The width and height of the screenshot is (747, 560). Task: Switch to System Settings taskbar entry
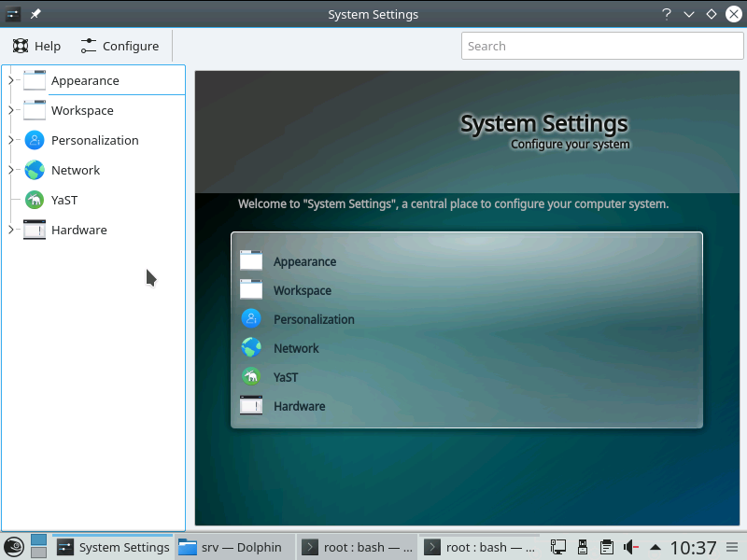pyautogui.click(x=113, y=547)
